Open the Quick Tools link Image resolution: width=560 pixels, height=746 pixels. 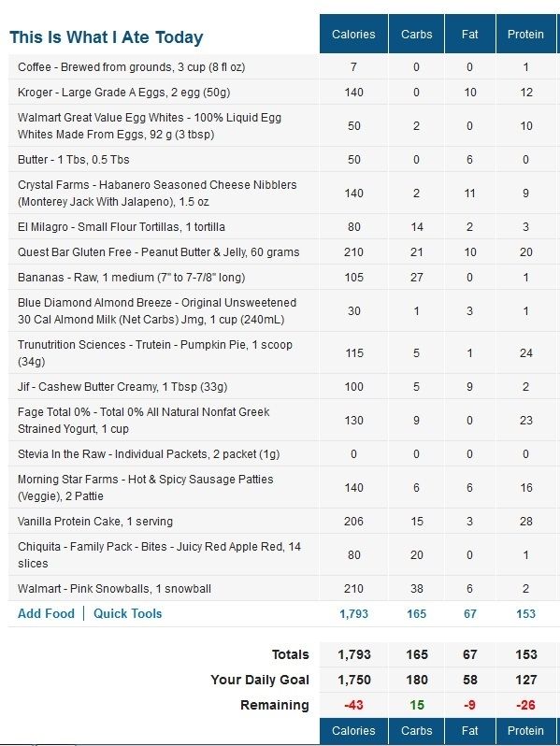point(127,613)
